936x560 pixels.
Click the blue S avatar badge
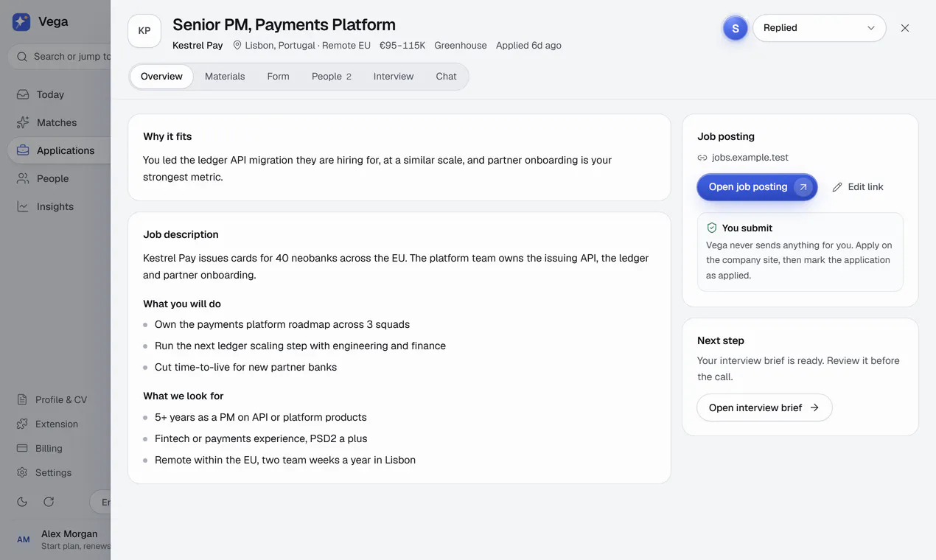point(735,28)
